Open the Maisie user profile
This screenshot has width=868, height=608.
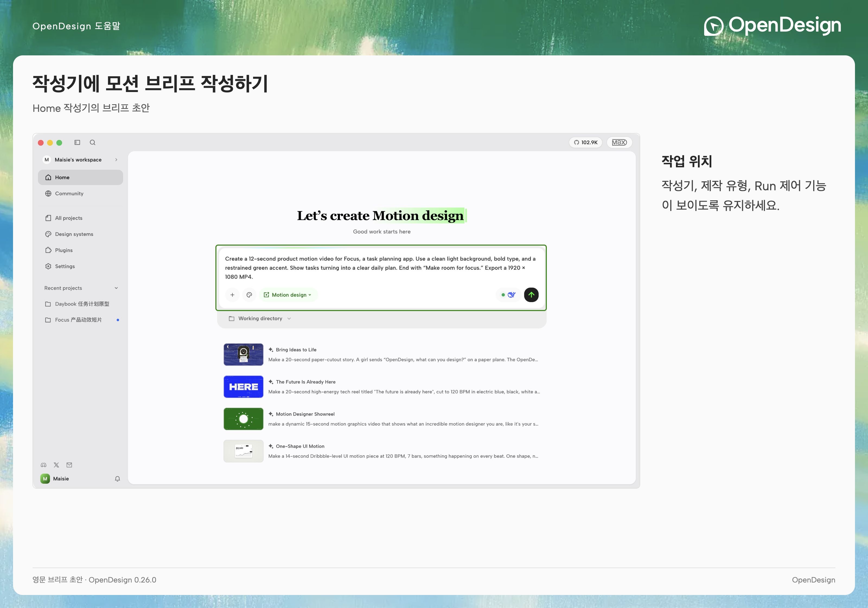(x=55, y=479)
